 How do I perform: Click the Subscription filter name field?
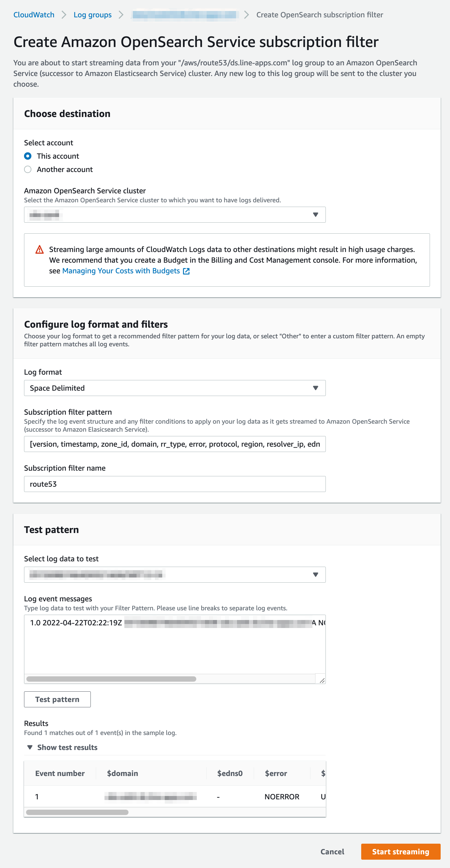[175, 484]
